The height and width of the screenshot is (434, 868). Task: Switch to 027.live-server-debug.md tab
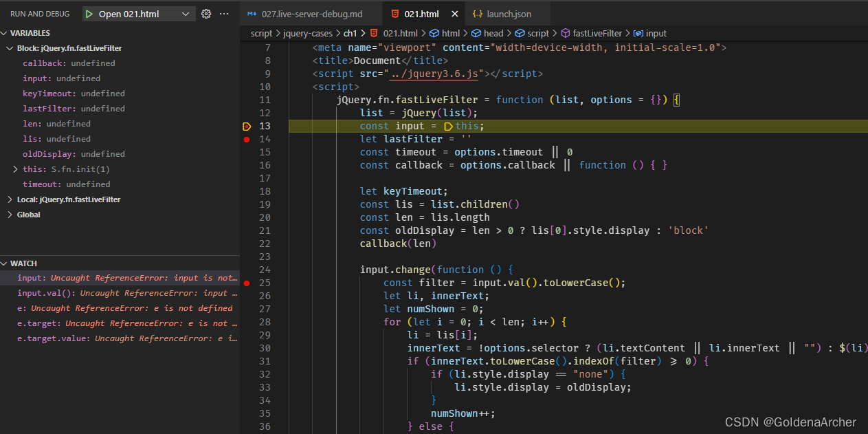pyautogui.click(x=312, y=14)
